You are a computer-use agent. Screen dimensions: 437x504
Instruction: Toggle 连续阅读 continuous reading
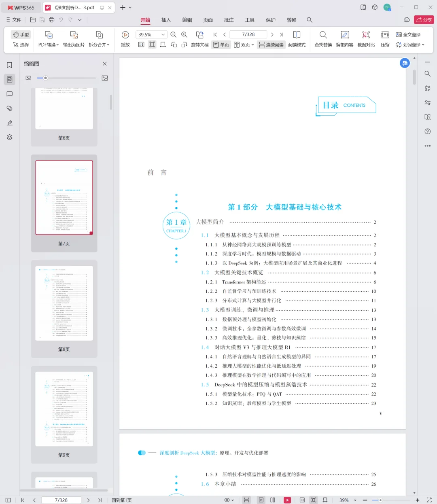tap(271, 45)
